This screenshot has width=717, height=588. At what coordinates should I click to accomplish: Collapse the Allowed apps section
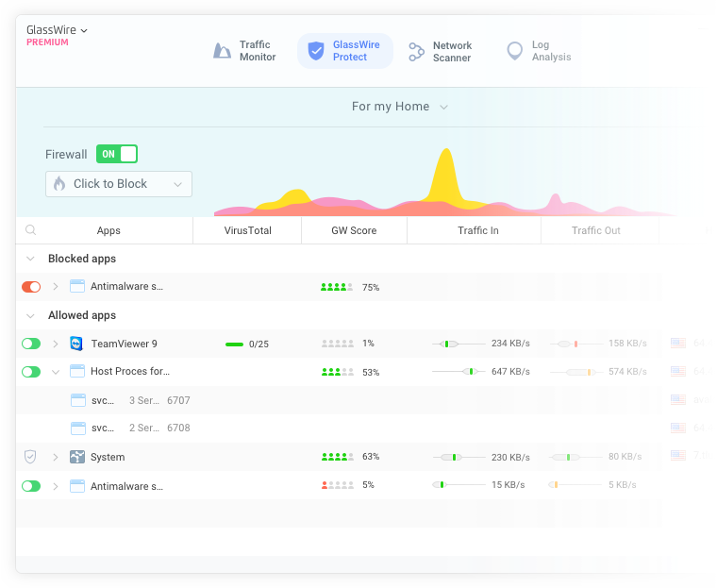pos(30,316)
